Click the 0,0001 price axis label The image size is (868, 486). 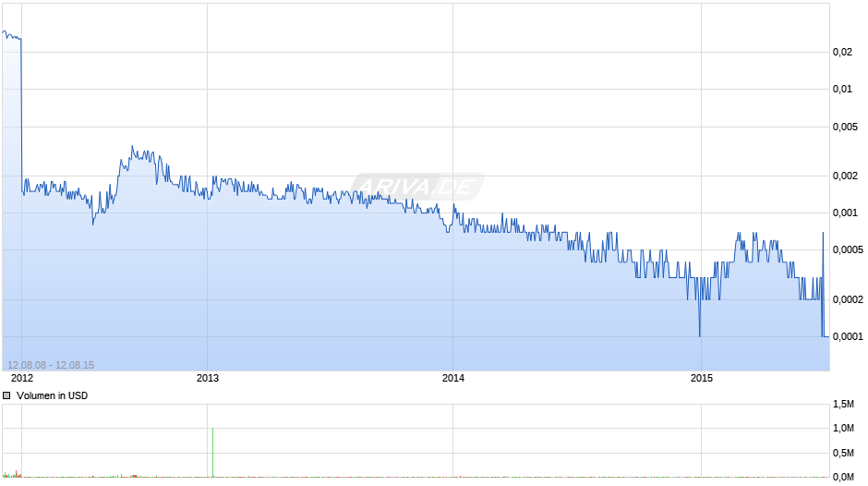coord(848,336)
